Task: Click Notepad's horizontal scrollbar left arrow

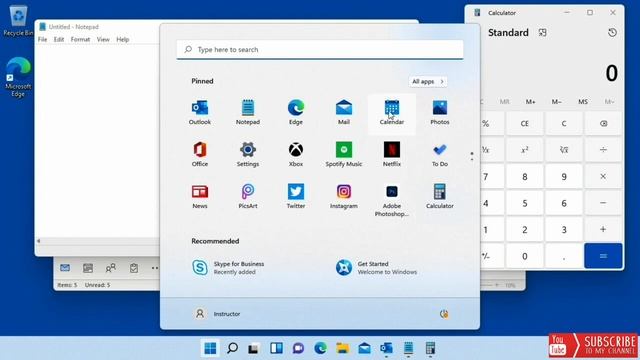Action: tap(38, 241)
